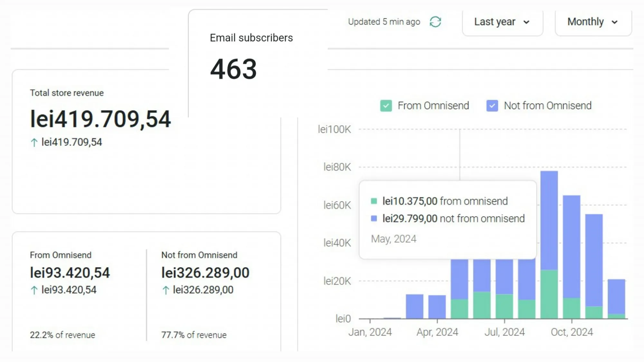Click blue legend square in chart tooltip
Image resolution: width=644 pixels, height=362 pixels.
374,218
